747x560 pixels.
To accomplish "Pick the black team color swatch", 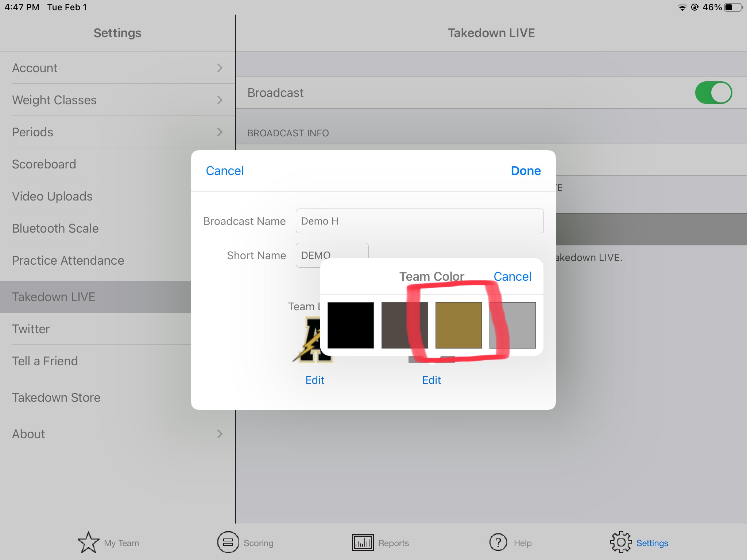I will tap(351, 325).
